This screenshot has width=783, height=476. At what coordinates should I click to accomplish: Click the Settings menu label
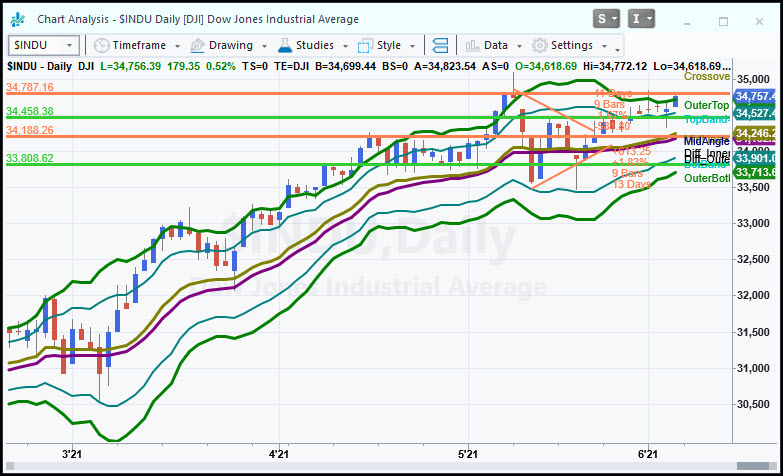572,45
